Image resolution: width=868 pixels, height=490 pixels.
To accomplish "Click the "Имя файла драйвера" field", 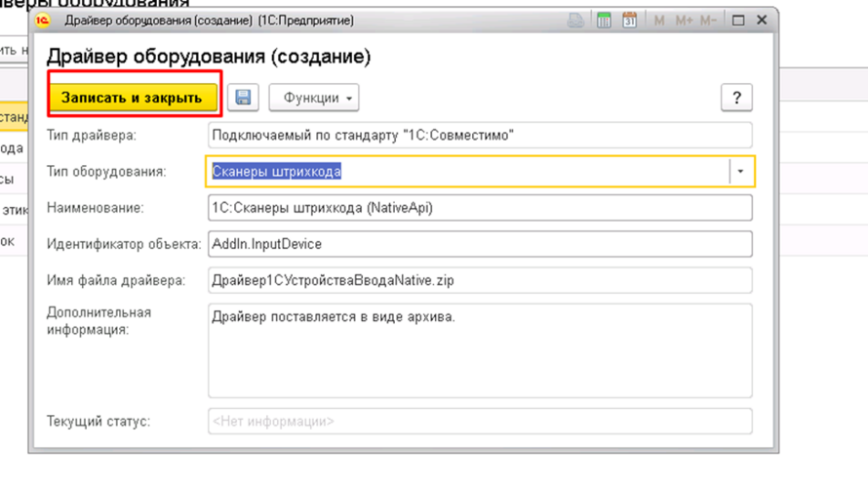I will [480, 280].
